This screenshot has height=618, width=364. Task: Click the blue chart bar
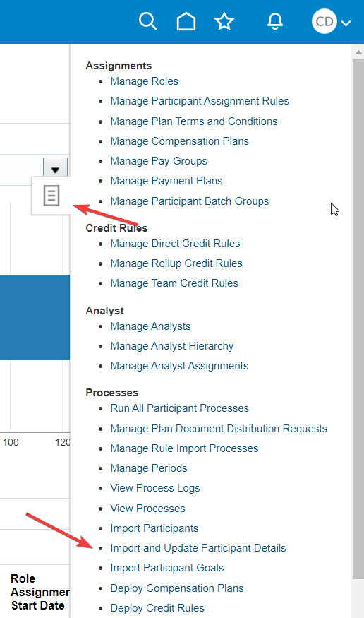pyautogui.click(x=35, y=317)
